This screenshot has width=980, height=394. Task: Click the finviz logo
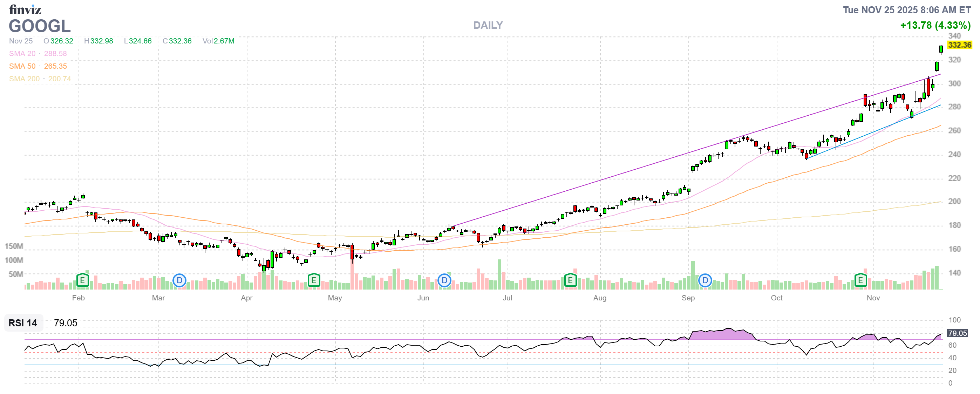click(25, 9)
